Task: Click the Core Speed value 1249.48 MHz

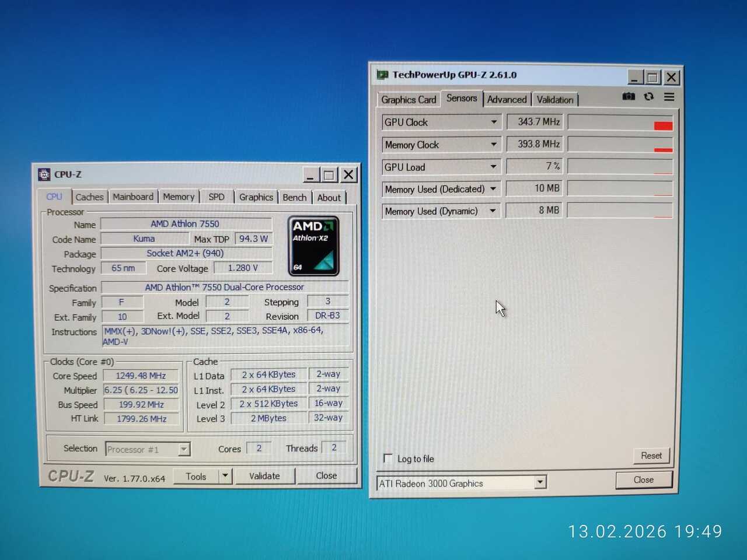Action: (x=141, y=376)
